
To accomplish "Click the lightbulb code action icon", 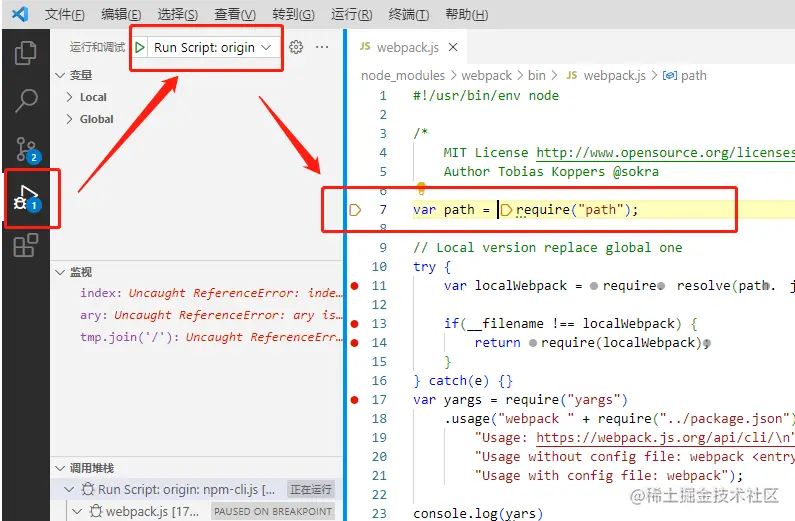I will (421, 189).
